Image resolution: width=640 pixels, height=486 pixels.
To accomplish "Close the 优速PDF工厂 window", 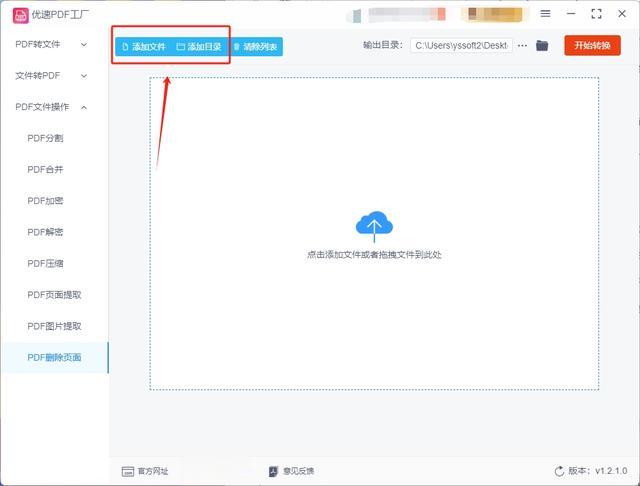I will [x=622, y=13].
